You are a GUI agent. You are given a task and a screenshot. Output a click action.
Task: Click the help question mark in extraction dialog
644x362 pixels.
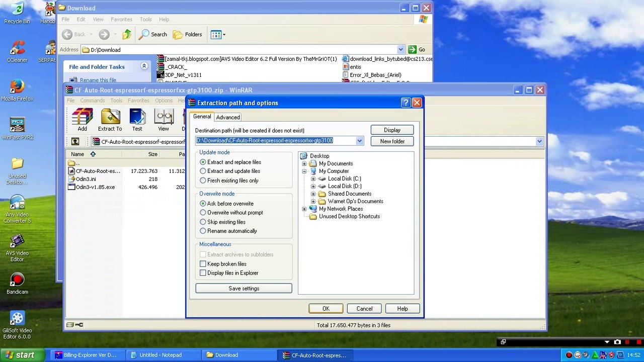coord(406,103)
